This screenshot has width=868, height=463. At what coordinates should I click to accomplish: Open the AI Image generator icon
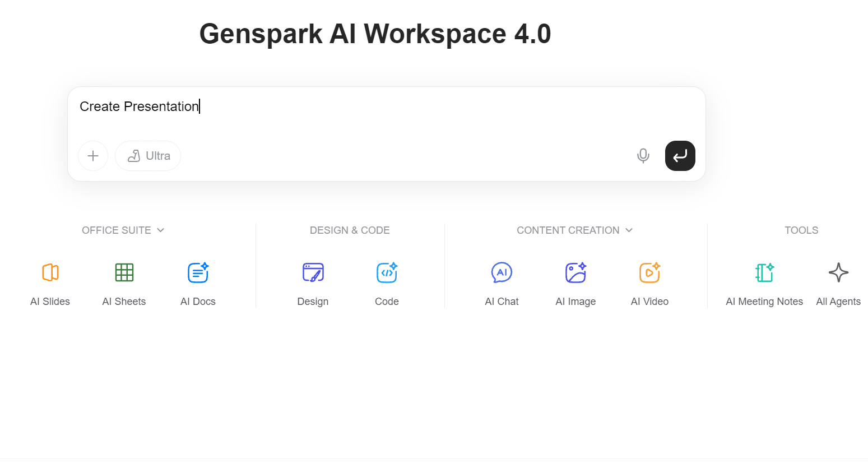point(576,272)
